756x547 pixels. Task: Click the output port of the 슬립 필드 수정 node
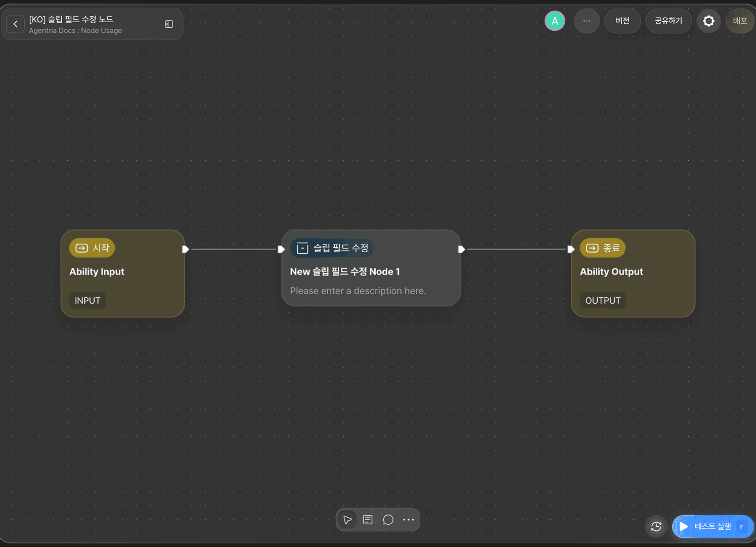coord(461,249)
